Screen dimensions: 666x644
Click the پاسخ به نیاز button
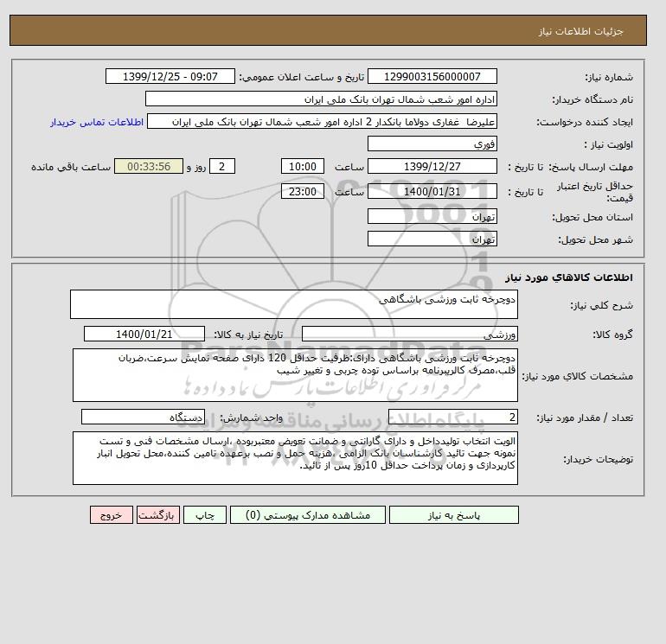[453, 515]
